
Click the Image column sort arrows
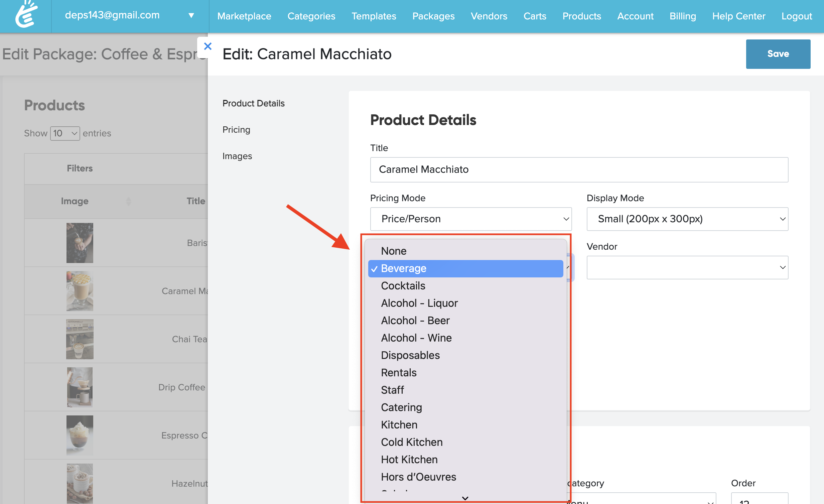point(128,201)
